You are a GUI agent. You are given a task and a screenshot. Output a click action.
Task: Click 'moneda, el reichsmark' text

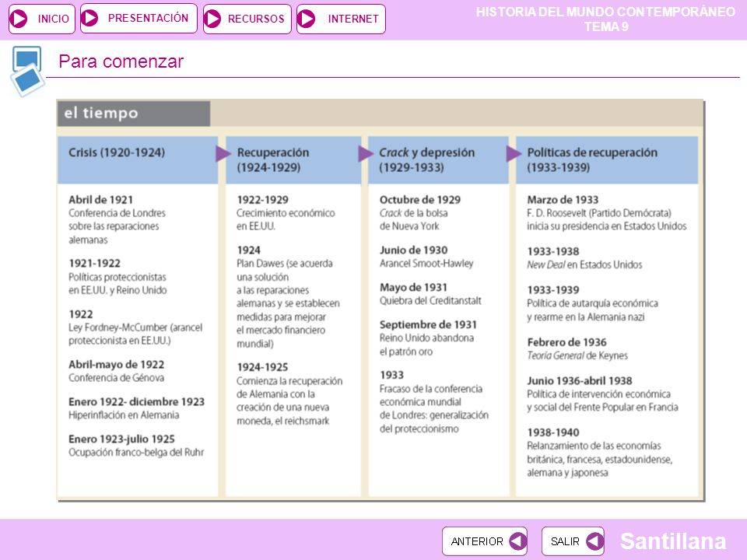[283, 421]
